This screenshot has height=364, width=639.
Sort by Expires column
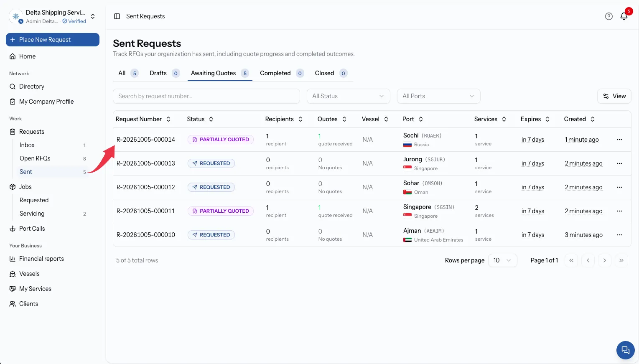click(535, 119)
